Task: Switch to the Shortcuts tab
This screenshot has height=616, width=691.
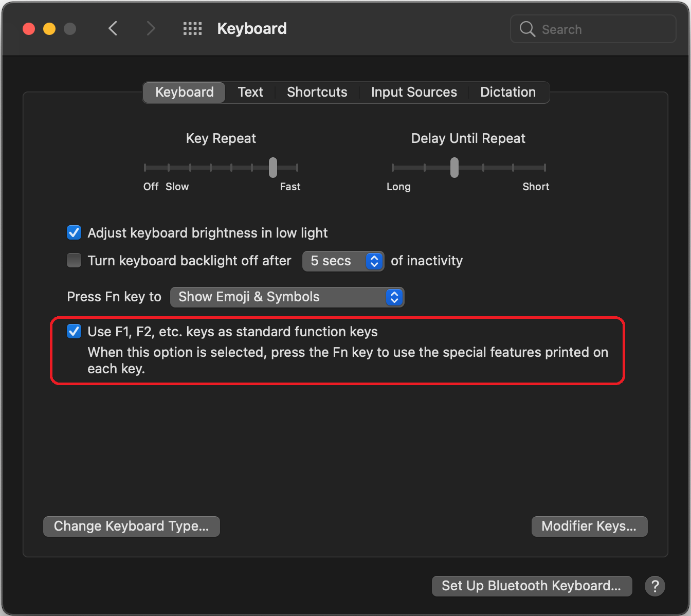Action: 317,92
